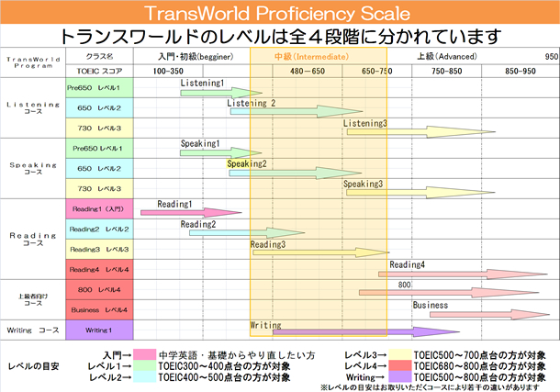Viewport: 560px width, 392px height.
Task: Click the pink arrow under Business label
Action: (x=489, y=315)
